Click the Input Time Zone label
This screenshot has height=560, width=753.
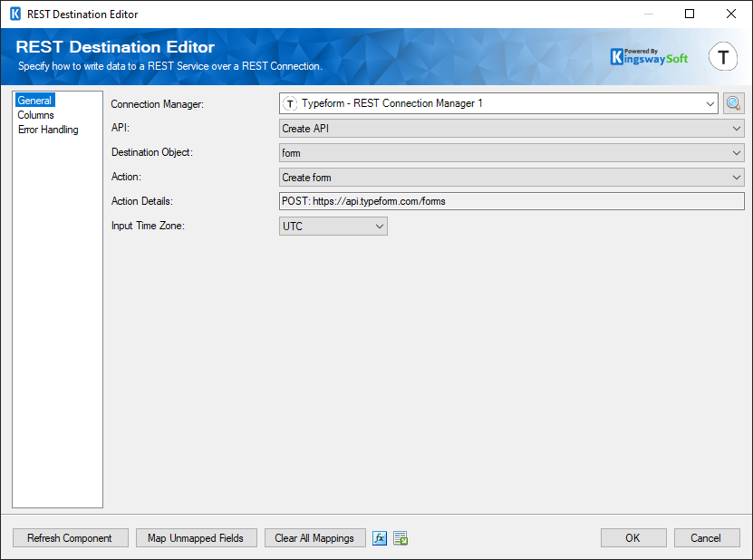coord(148,226)
